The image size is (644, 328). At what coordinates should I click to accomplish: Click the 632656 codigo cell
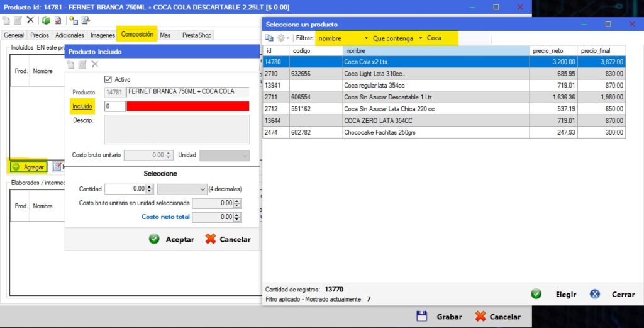click(316, 74)
